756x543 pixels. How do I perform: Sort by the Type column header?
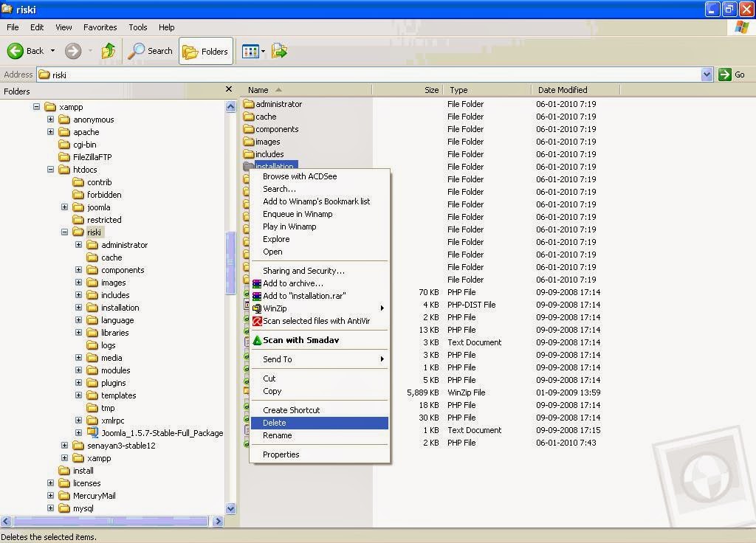pos(487,90)
